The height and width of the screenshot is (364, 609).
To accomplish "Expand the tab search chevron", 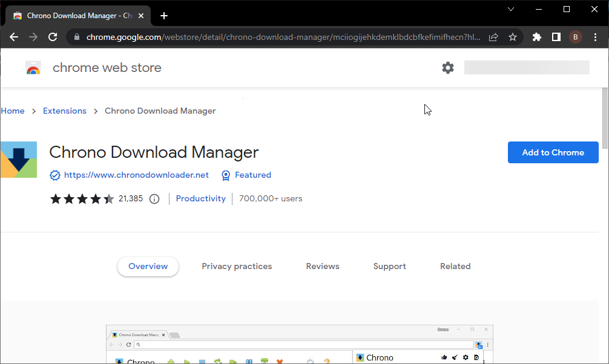I will pyautogui.click(x=511, y=9).
